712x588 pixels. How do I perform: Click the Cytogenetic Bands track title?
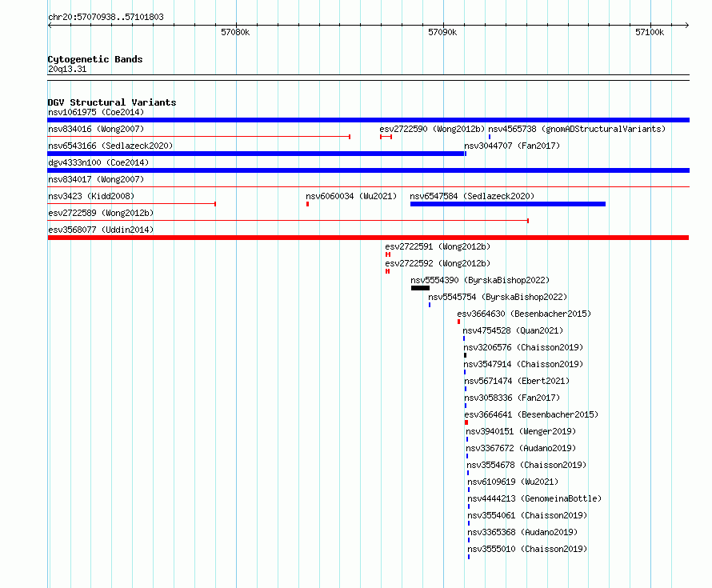(x=95, y=59)
